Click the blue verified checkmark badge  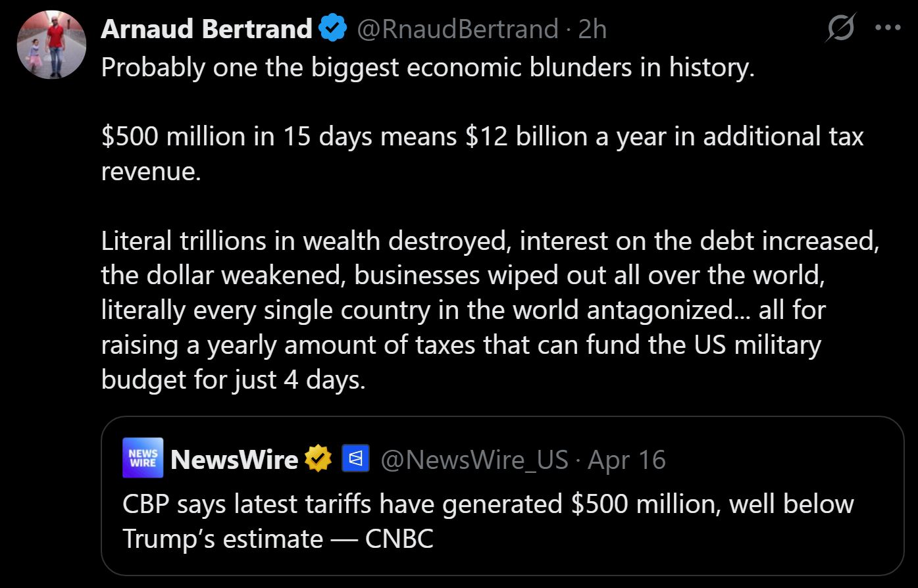click(333, 28)
